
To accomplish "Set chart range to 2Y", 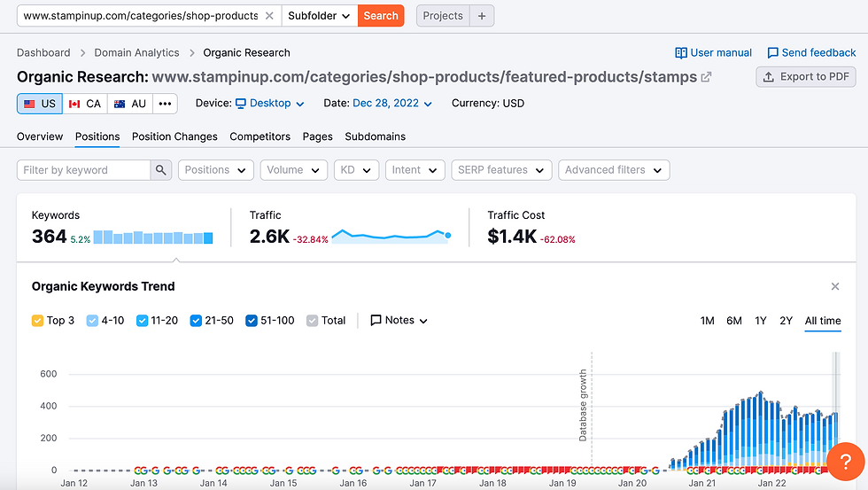I will pos(787,321).
